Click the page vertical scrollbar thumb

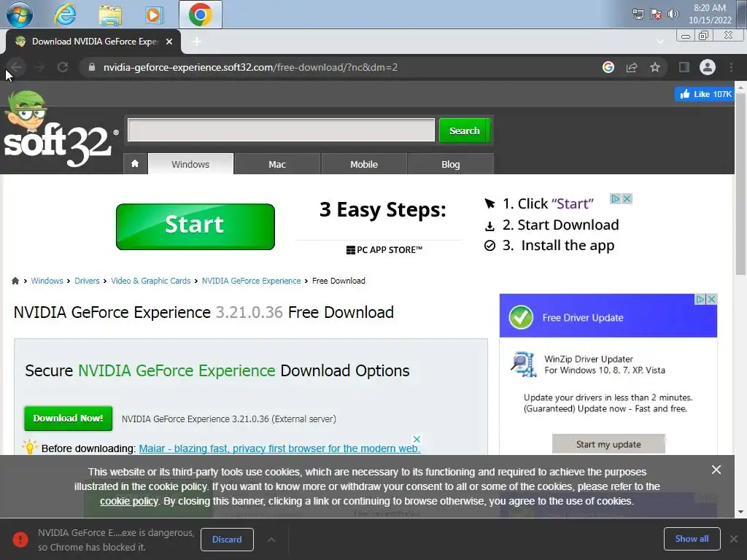tap(740, 183)
